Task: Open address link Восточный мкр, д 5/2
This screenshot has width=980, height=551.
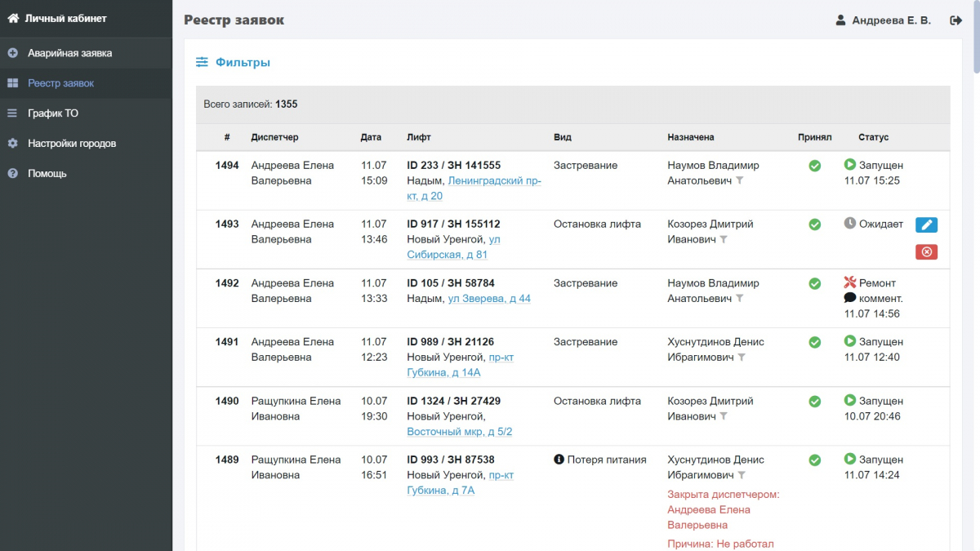Action: [x=460, y=432]
